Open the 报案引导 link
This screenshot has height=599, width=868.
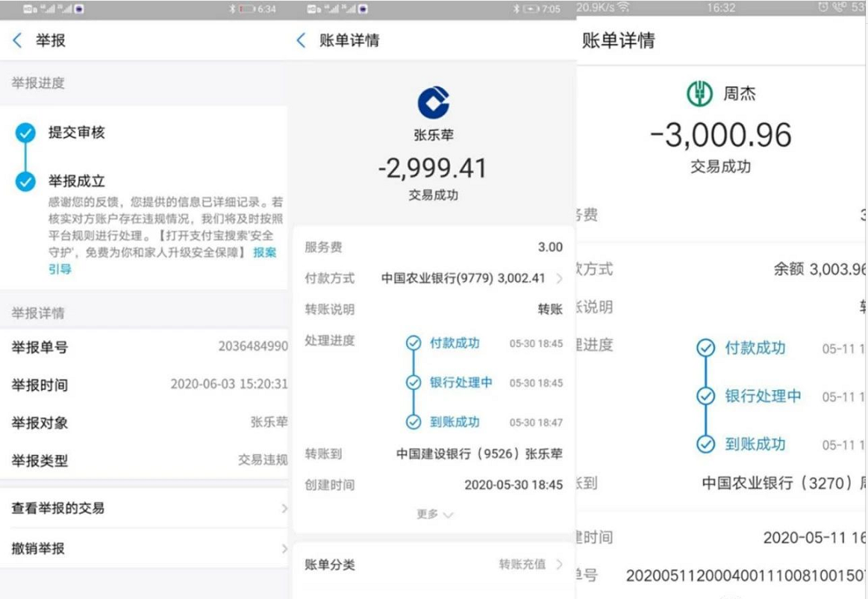pos(265,253)
